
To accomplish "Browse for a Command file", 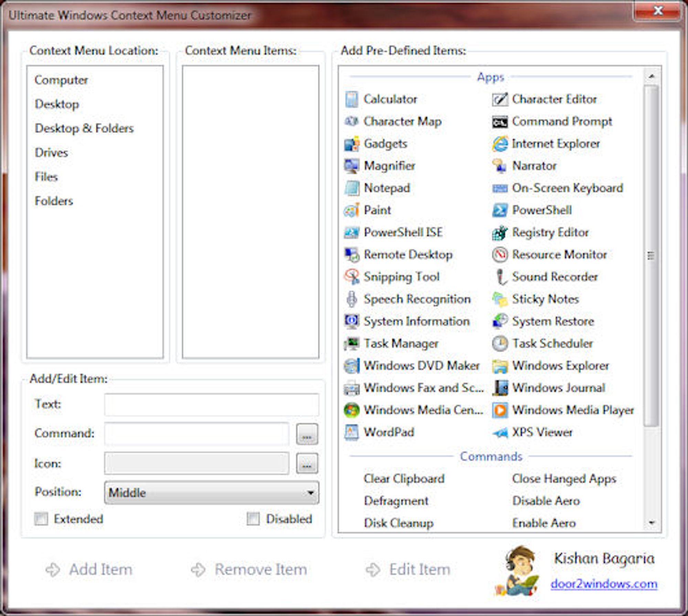I will coord(307,434).
